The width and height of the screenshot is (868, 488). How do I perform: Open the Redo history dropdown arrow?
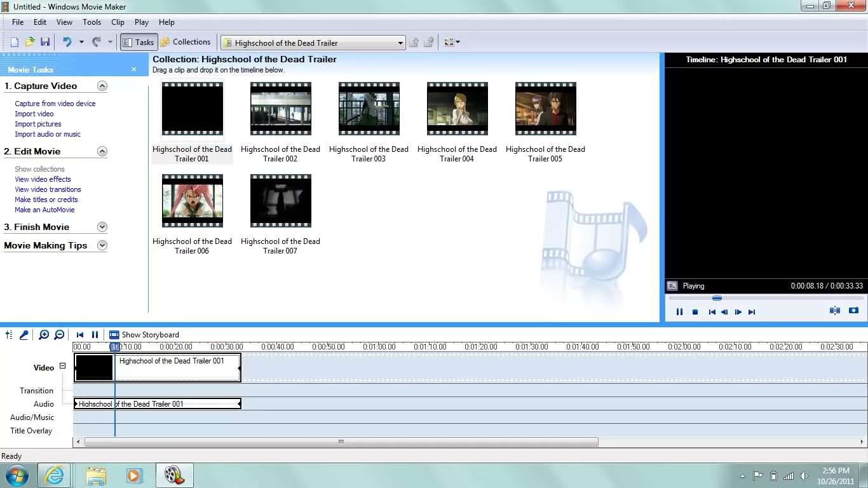[x=110, y=42]
